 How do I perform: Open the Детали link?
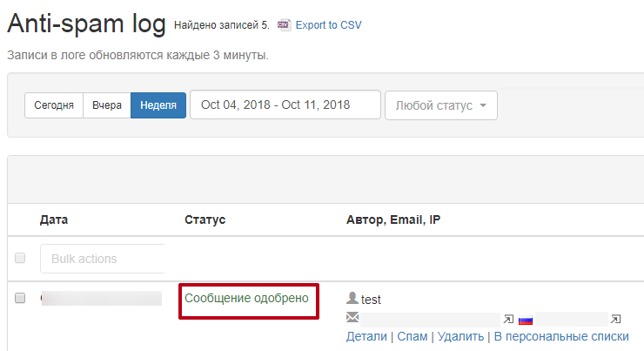pos(366,336)
